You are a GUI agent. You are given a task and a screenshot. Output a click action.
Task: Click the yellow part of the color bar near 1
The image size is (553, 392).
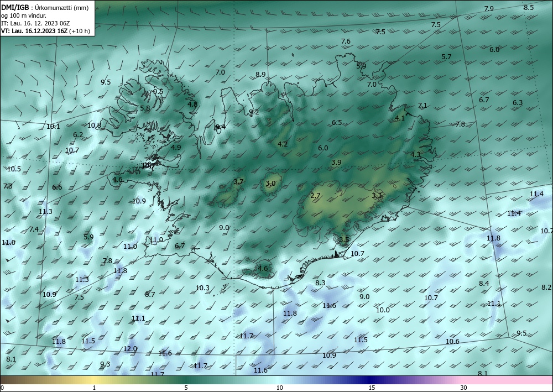coord(94,380)
